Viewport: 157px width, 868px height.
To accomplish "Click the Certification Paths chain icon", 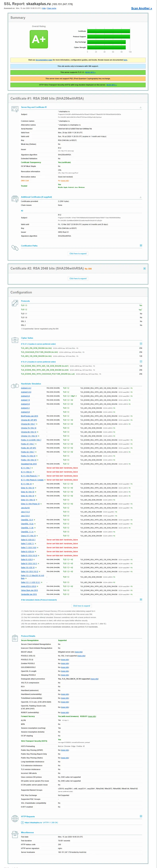I will [15, 248].
